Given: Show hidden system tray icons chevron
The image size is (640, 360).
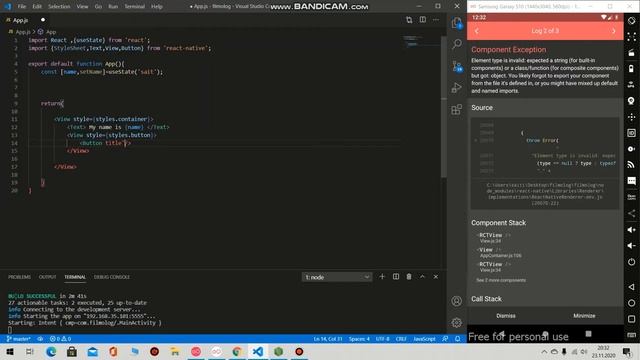Looking at the screenshot, I should tap(544, 351).
